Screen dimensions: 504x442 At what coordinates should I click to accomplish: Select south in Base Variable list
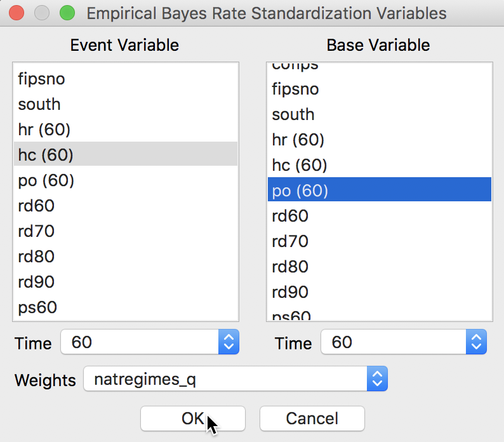coord(380,114)
